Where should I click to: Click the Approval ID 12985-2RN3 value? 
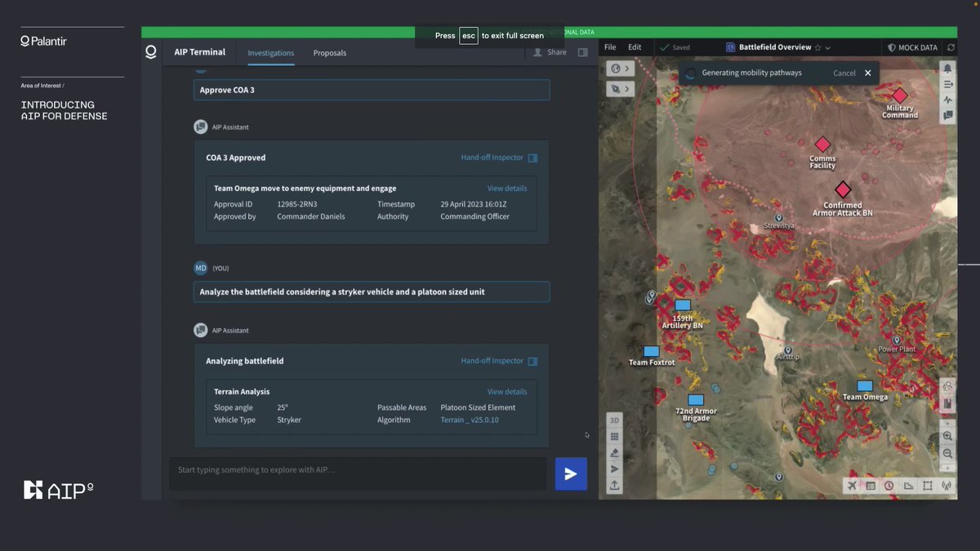click(297, 204)
